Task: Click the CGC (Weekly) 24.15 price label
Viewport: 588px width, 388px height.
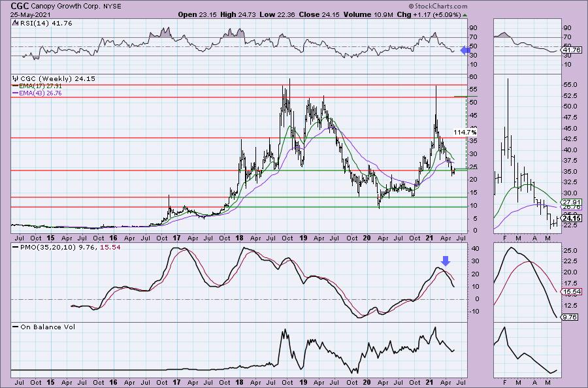Action: click(x=57, y=79)
